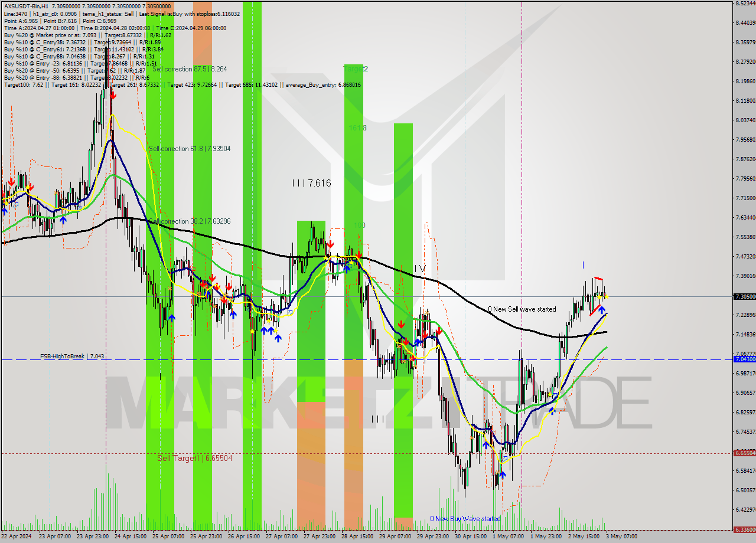Click the '1 May 07:00' time axis label
This screenshot has height=543, width=756.
pos(507,537)
